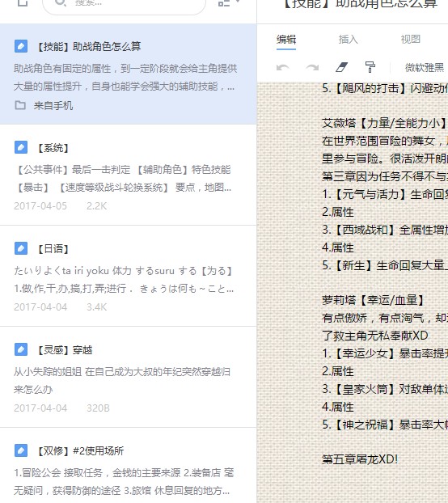Click the excerpt starting たいりよく ta iri yoku
Viewport: 448px width, 503px height.
(124, 280)
